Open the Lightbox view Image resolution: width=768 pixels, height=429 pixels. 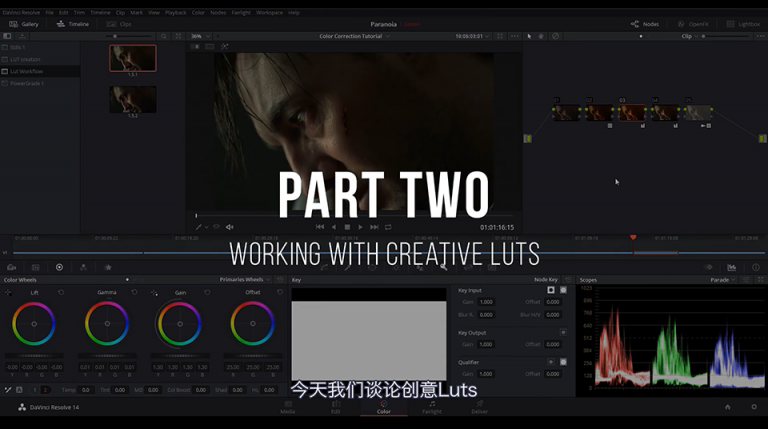pos(743,24)
